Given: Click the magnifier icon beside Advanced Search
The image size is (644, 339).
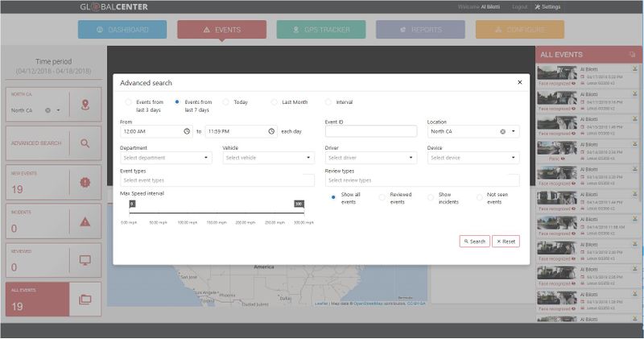Looking at the screenshot, I should (85, 143).
